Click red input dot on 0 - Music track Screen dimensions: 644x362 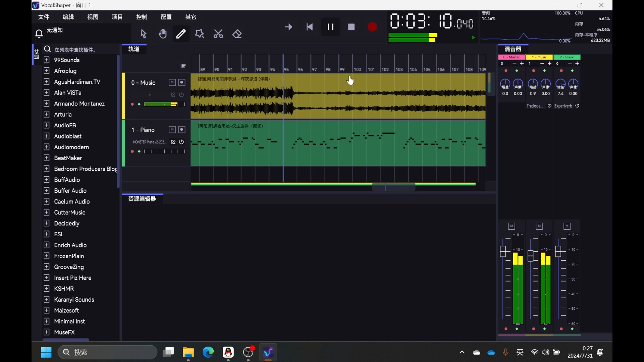132,105
